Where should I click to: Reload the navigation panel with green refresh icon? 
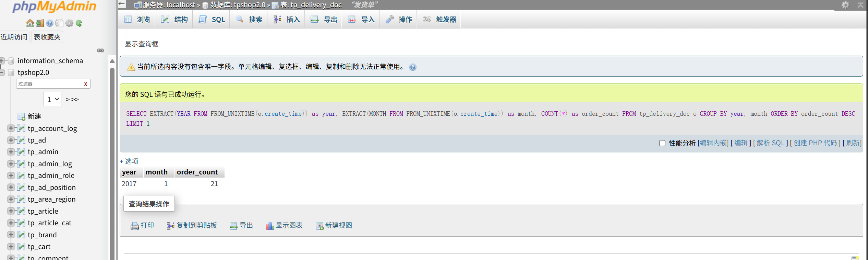79,23
